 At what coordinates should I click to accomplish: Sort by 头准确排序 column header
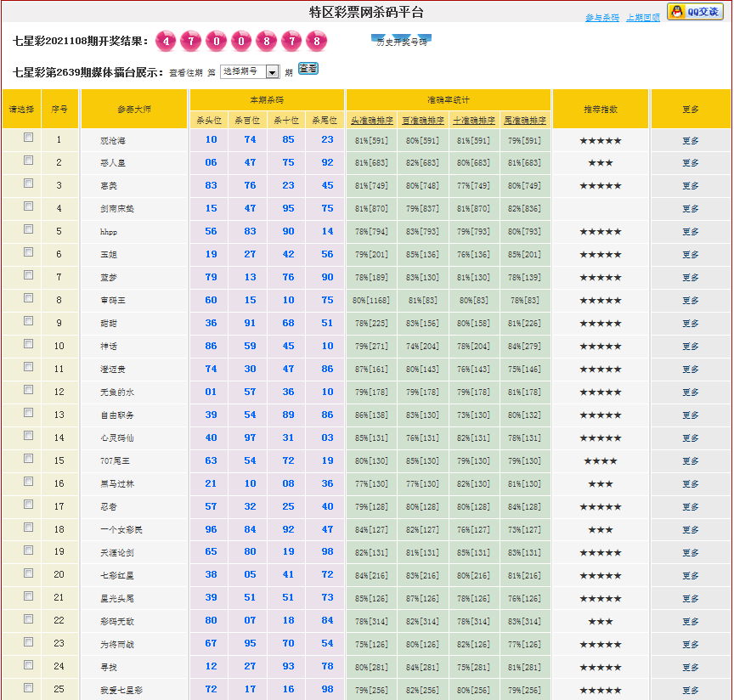pos(371,121)
